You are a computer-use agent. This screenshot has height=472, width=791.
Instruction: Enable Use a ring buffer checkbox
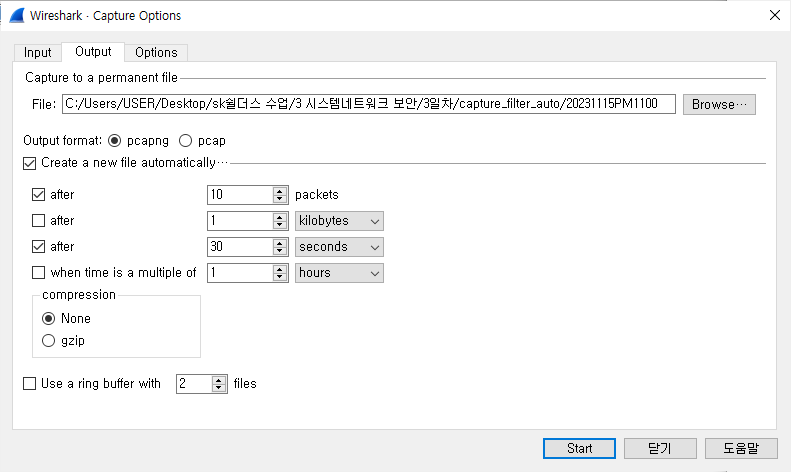tap(30, 384)
